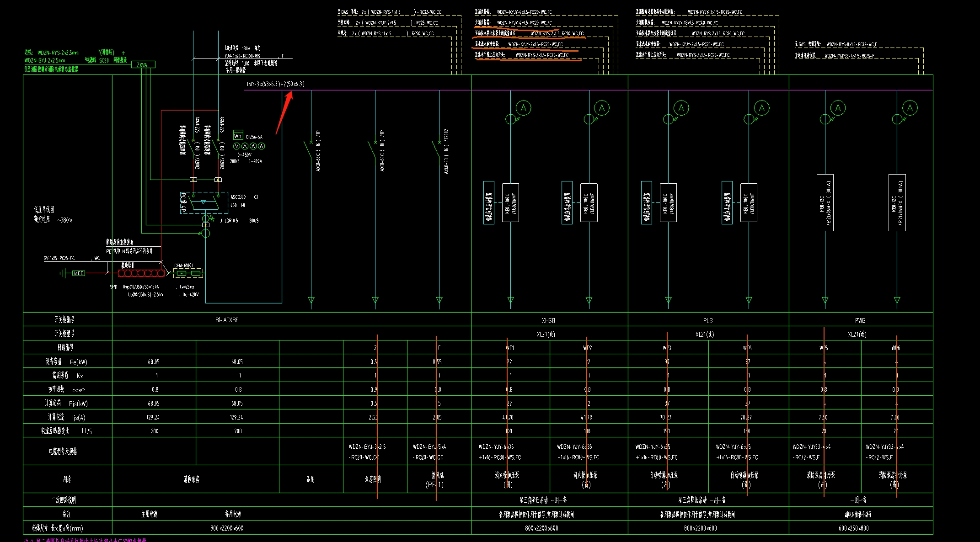This screenshot has height=542, width=980.
Task: Click the Wh energy meter symbol
Action: pos(238,135)
